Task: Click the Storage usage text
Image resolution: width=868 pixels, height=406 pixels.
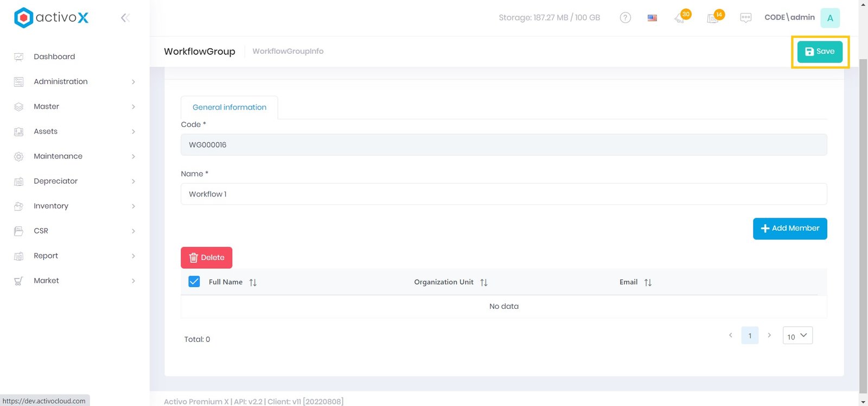Action: (549, 17)
